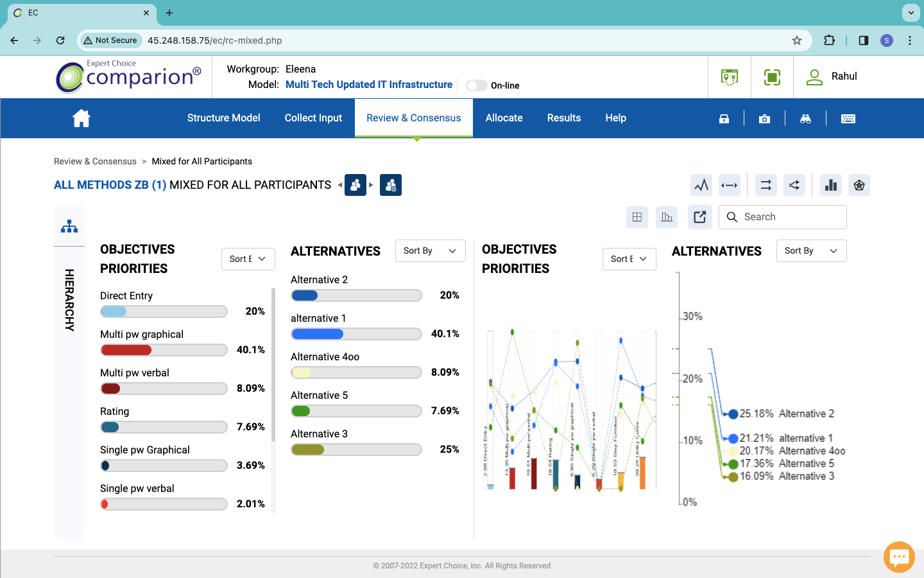Click the parallel arrows icon
This screenshot has width=924, height=578.
[766, 186]
